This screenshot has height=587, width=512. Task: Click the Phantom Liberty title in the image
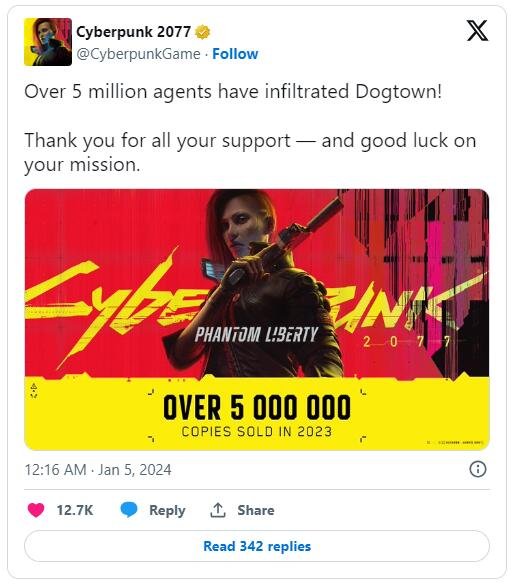[x=256, y=334]
